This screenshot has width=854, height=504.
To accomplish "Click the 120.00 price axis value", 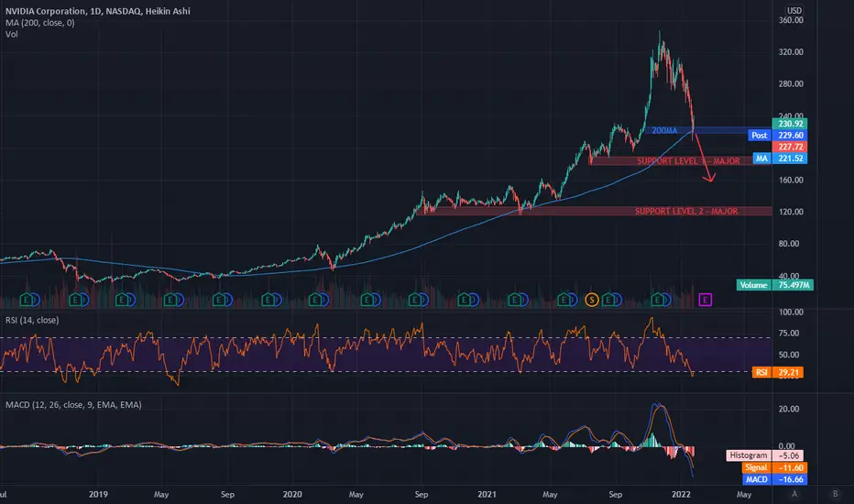I will point(791,212).
